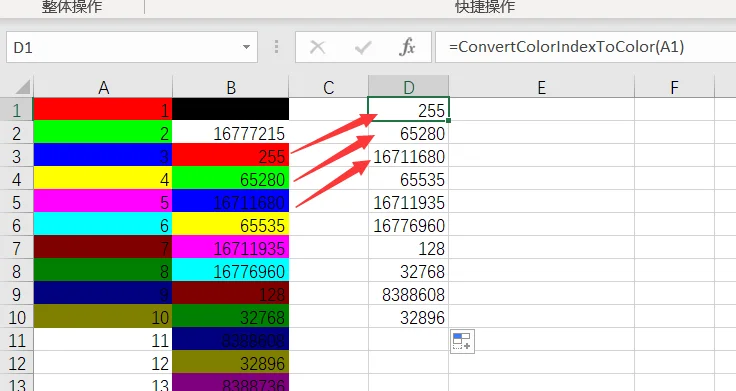Image resolution: width=736 pixels, height=391 pixels.
Task: Click green cell B4 showing 65280
Action: pyautogui.click(x=230, y=178)
